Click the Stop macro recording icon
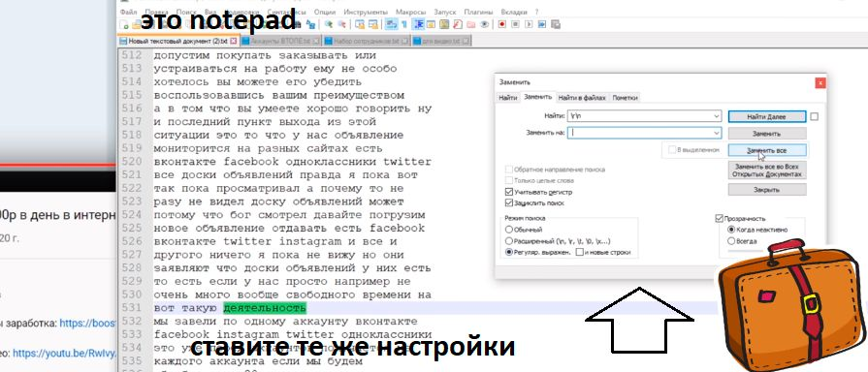The image size is (868, 372). tap(515, 24)
